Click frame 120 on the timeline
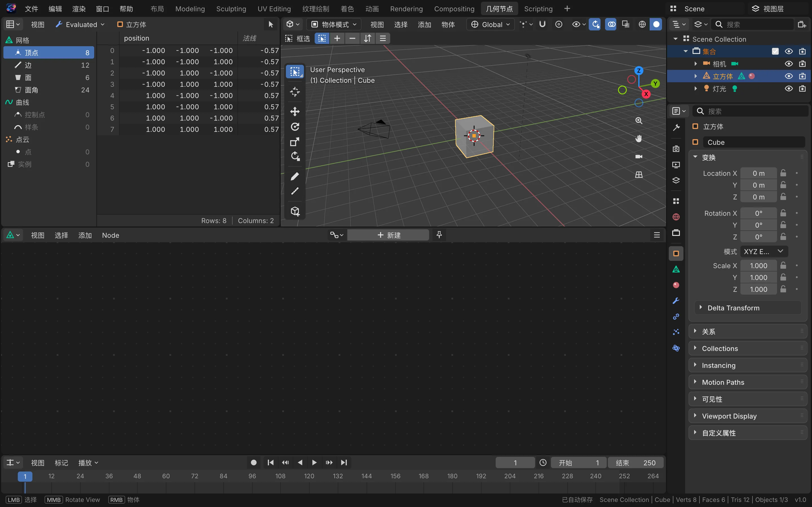The width and height of the screenshot is (812, 507). coord(309,476)
